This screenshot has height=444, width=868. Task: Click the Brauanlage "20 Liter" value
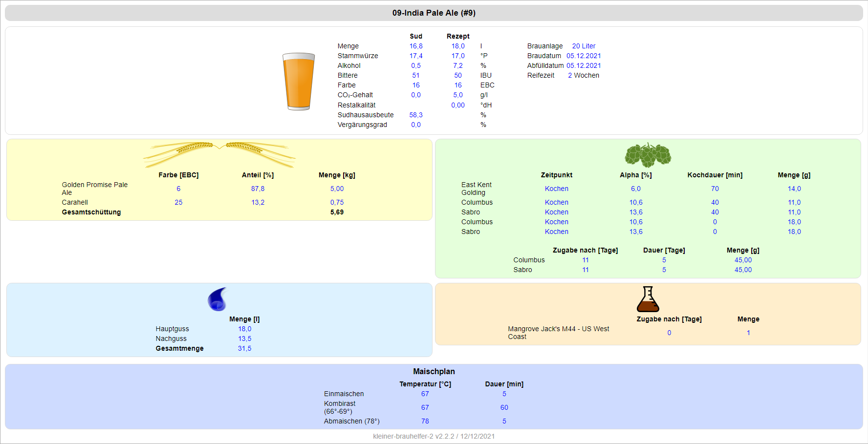click(584, 46)
